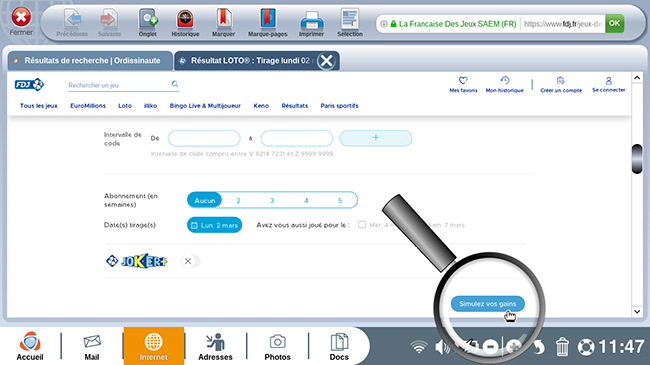650x365 pixels.
Task: Open the lifebuoy help icon
Action: tap(586, 347)
